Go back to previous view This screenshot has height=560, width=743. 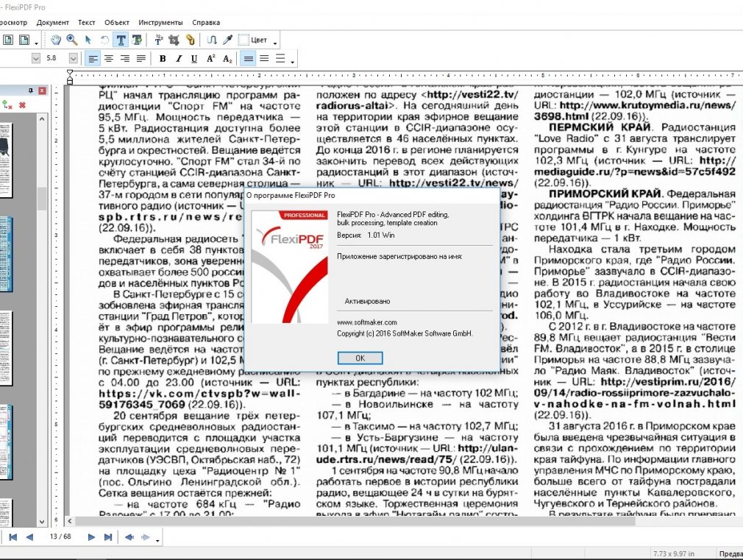[x=129, y=536]
